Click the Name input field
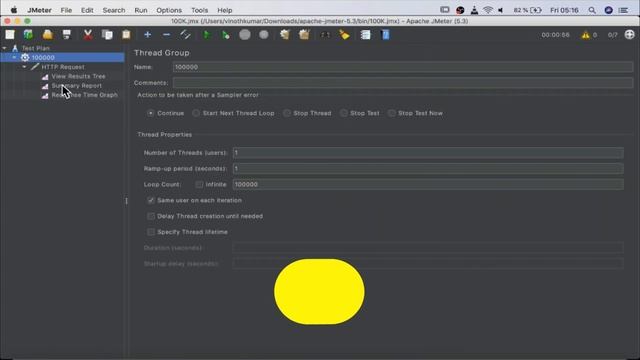Image resolution: width=640 pixels, height=360 pixels. tap(403, 67)
